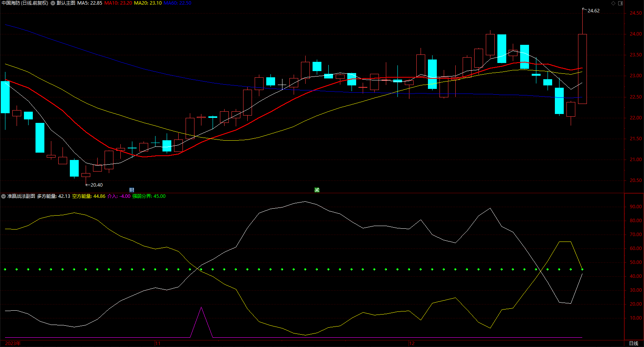Click the 10.00 indicator axis label

[x=636, y=318]
